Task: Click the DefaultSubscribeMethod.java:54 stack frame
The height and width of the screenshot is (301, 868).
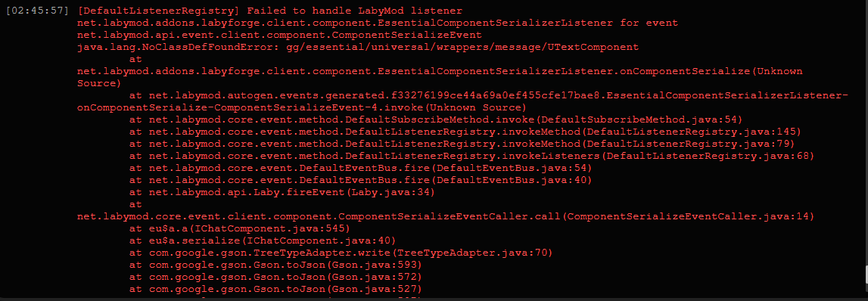Action: (436, 119)
